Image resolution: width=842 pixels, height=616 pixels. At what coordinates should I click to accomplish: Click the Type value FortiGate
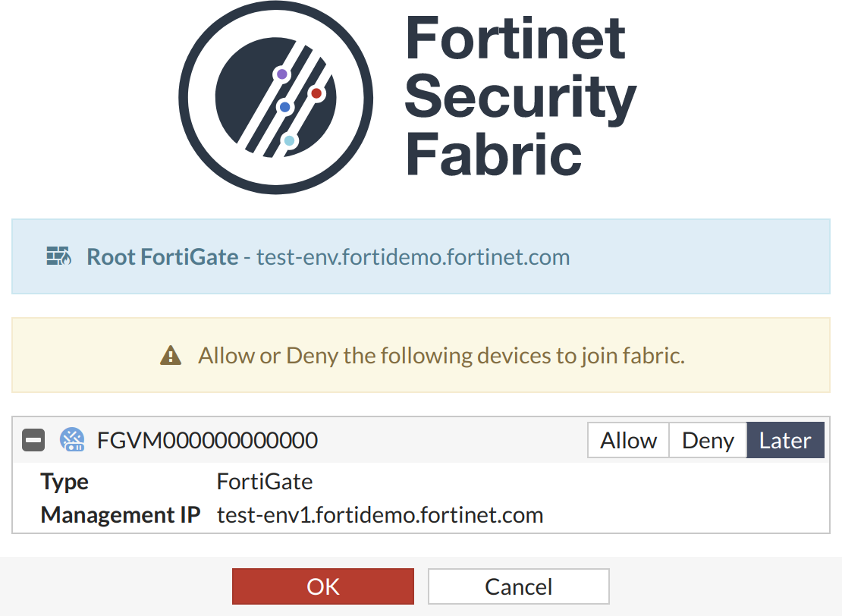coord(265,482)
